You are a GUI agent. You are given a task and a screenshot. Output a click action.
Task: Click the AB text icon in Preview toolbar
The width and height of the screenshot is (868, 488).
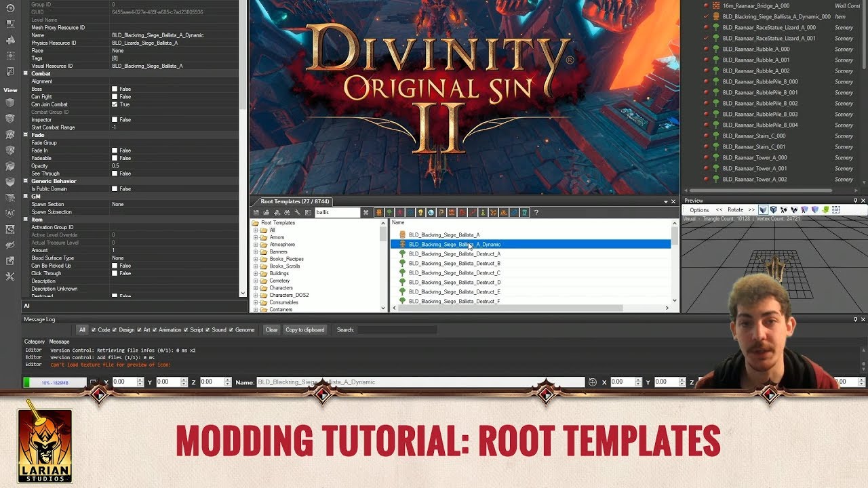point(835,209)
